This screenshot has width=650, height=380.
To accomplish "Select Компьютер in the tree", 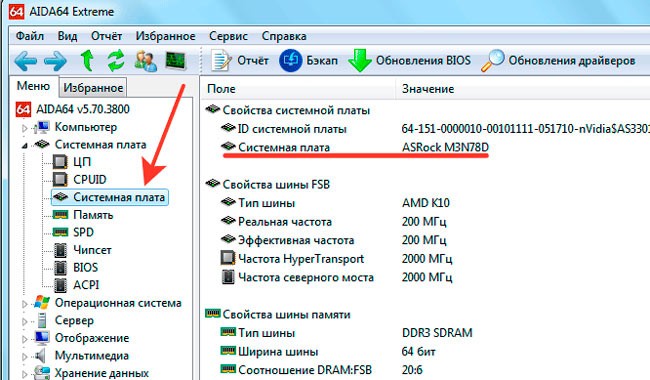I will tap(85, 127).
